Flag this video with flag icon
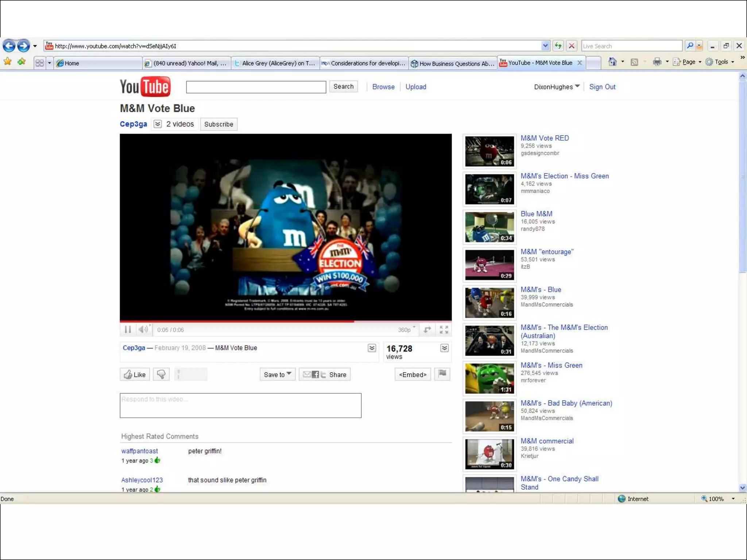This screenshot has height=560, width=747. pos(442,374)
